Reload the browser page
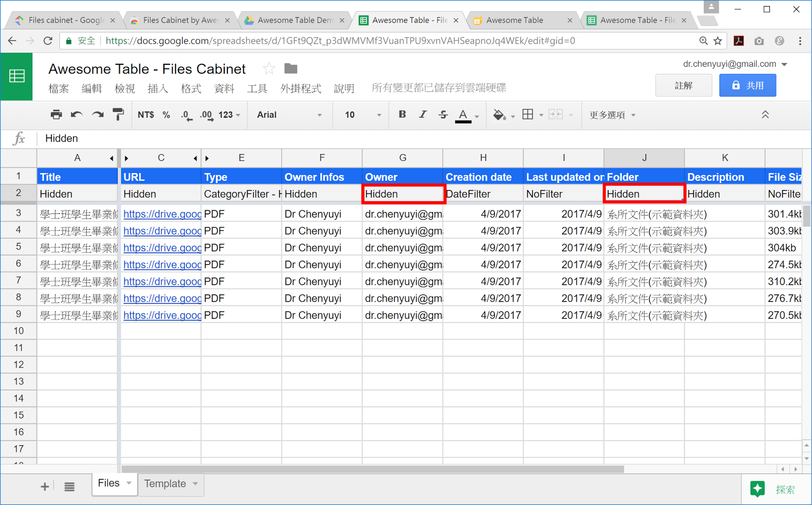This screenshot has width=812, height=505. [48, 41]
